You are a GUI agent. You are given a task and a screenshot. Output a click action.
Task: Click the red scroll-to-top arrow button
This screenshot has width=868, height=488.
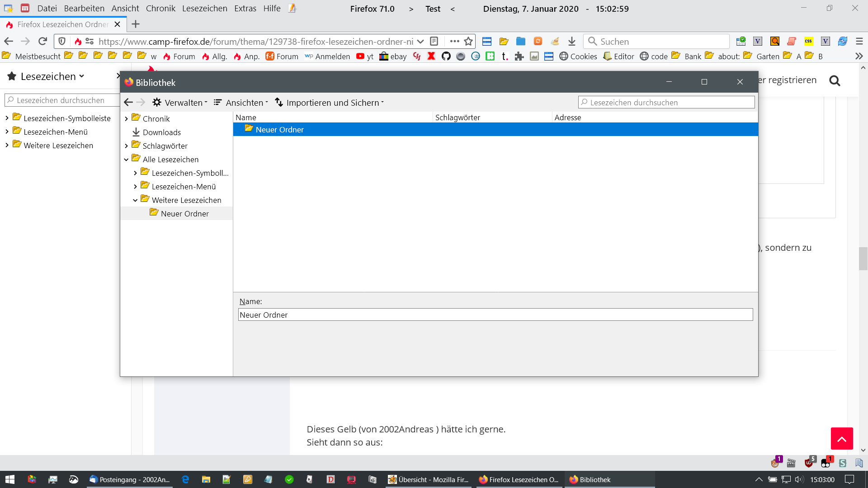pos(841,439)
